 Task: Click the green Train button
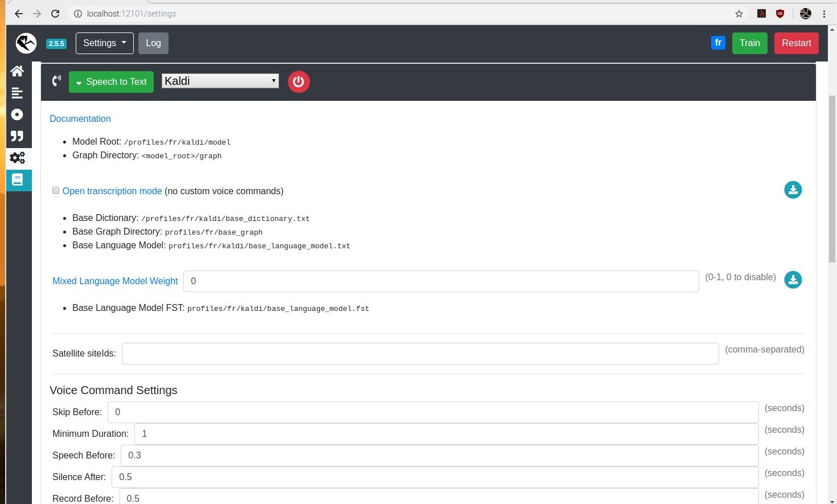point(749,43)
